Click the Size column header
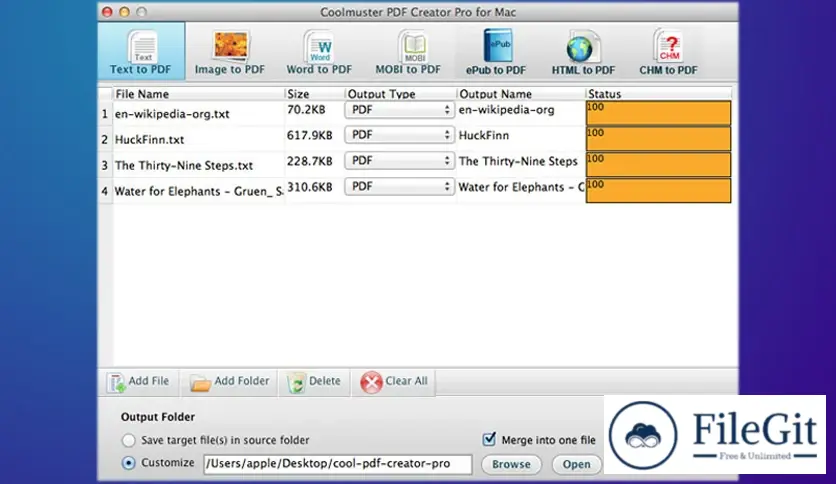836x484 pixels. coord(315,94)
